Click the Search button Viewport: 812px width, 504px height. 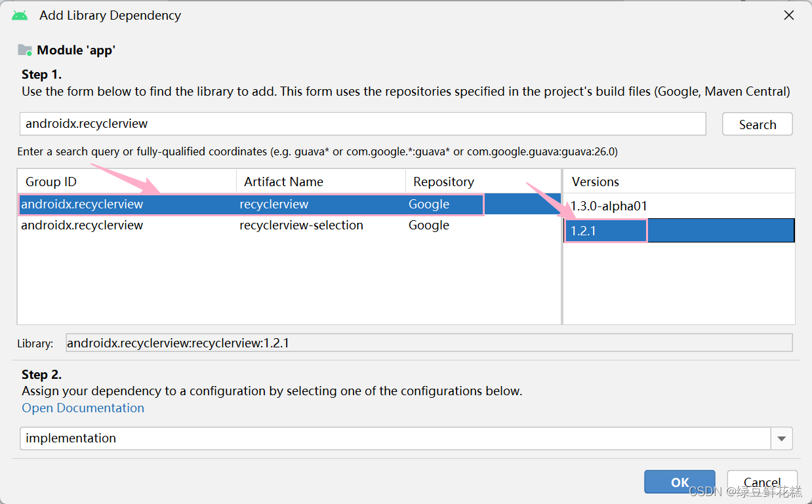point(758,124)
